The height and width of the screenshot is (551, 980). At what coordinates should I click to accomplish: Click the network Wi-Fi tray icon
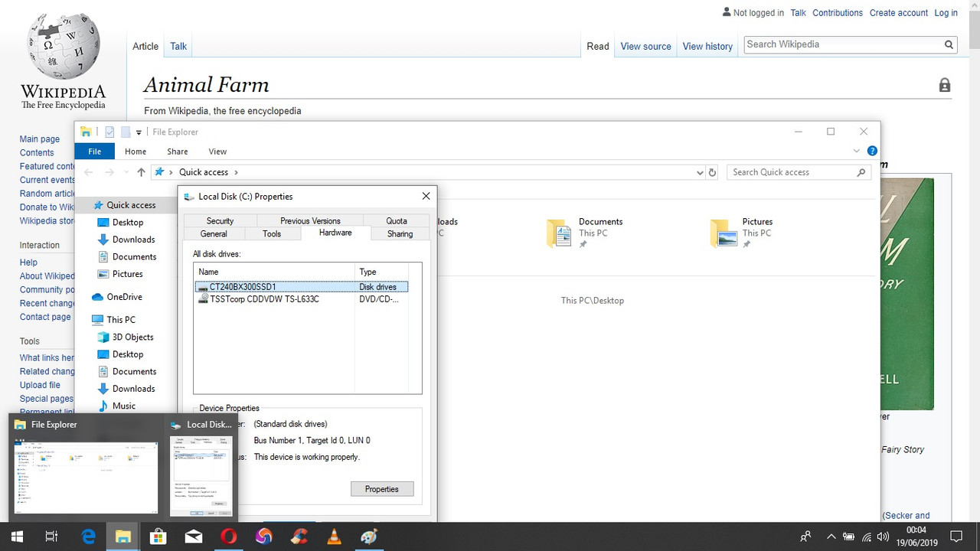[x=866, y=536]
